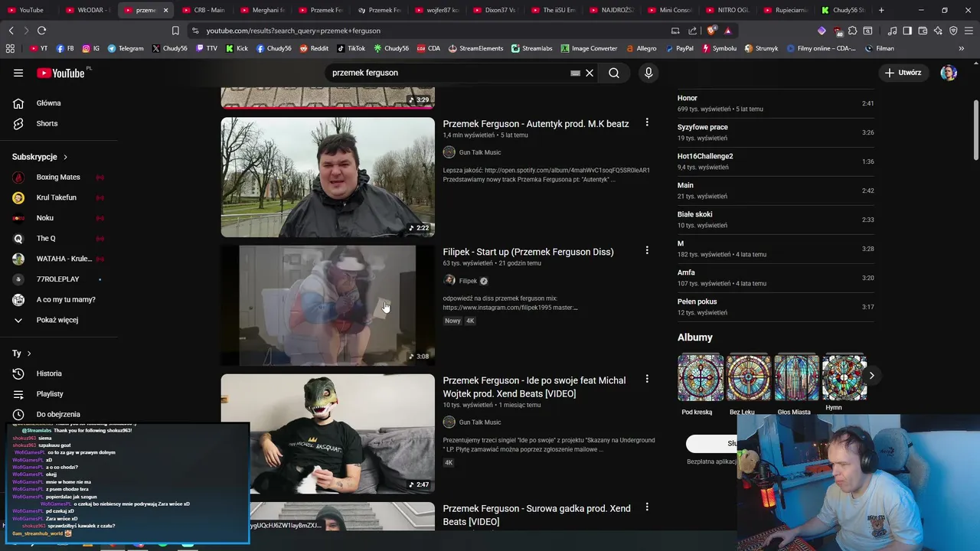Open Historia in sidebar
Image resolution: width=980 pixels, height=551 pixels.
click(49, 373)
